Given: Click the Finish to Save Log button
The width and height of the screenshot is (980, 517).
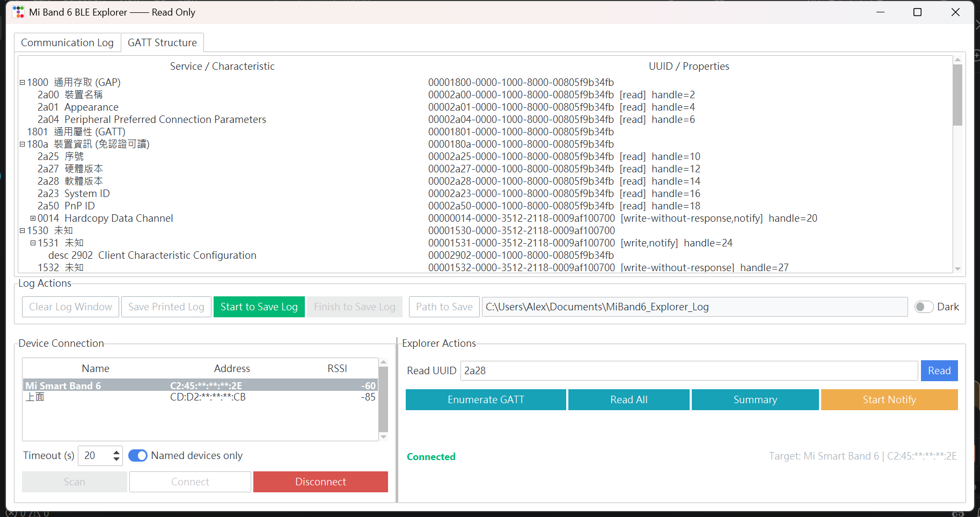Looking at the screenshot, I should click(x=355, y=307).
